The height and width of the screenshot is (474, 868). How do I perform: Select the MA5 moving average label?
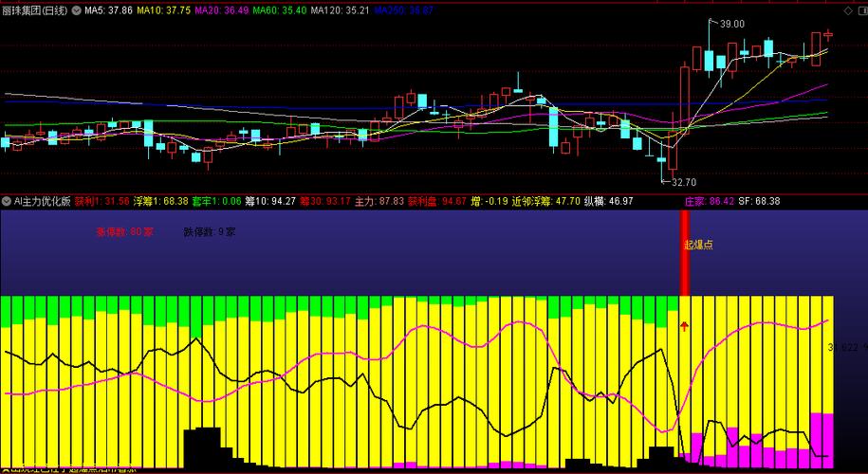coord(108,10)
